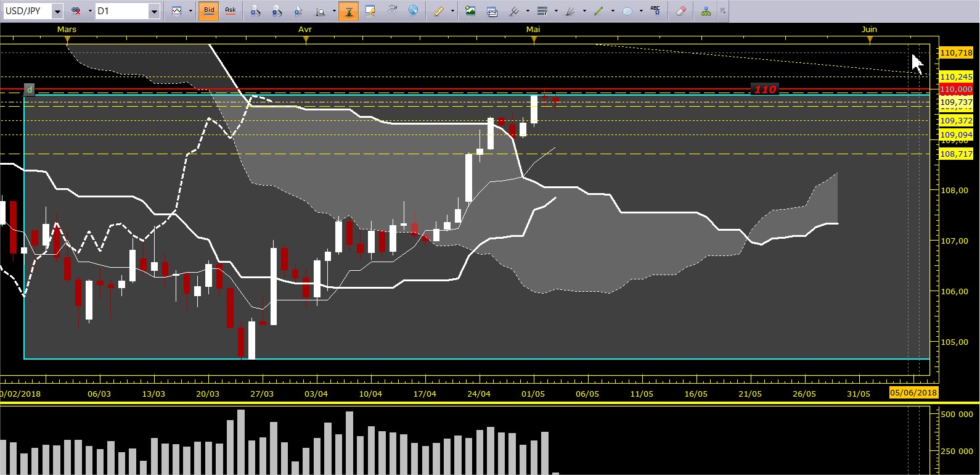
Task: Open the toolbar overflow options menu
Action: pos(723,11)
